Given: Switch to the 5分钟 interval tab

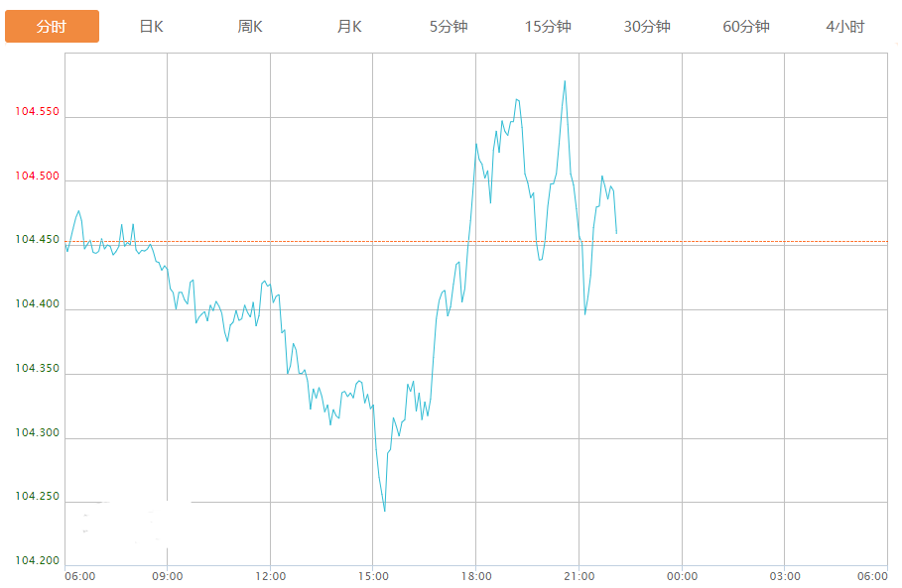Looking at the screenshot, I should point(449,27).
